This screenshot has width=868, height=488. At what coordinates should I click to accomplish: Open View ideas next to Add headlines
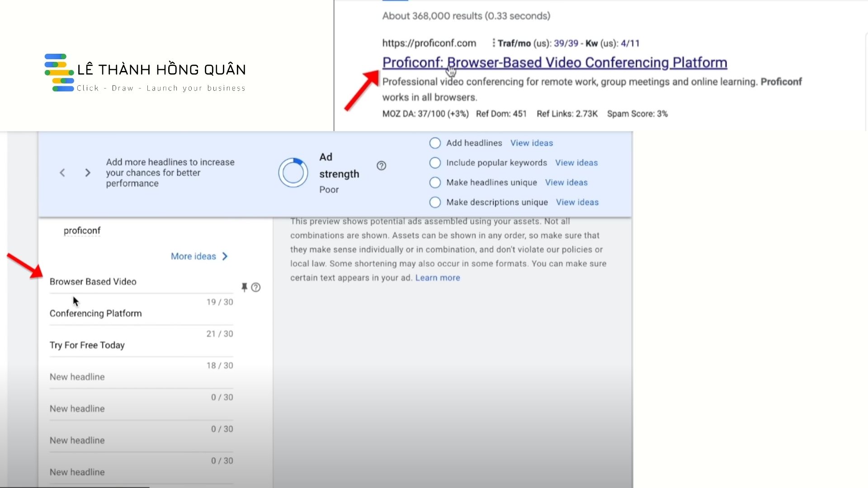[x=531, y=143]
